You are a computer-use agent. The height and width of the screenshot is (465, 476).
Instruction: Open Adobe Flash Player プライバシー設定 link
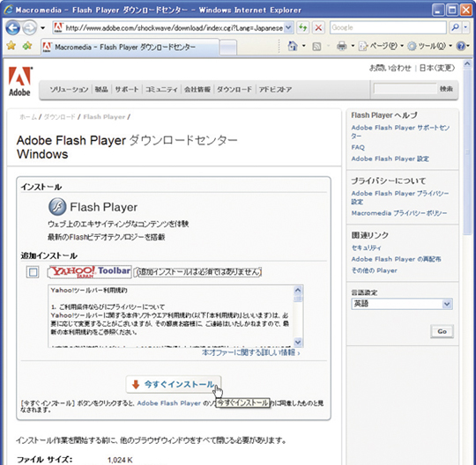400,197
